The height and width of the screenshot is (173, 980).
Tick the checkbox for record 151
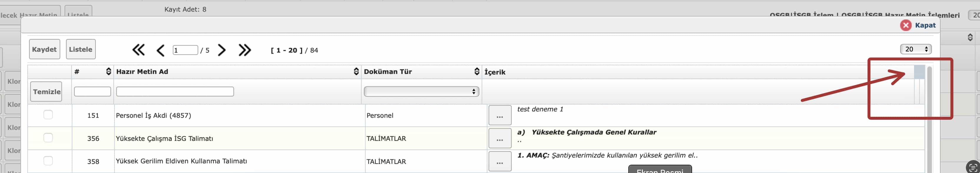(x=48, y=115)
